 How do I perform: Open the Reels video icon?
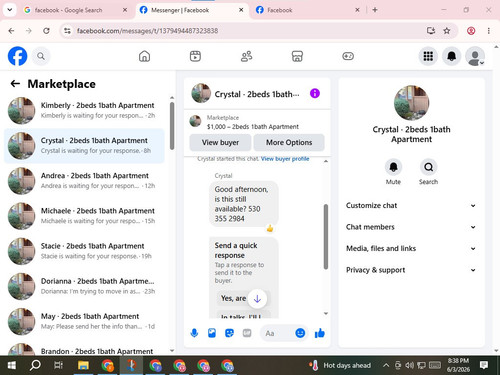(195, 56)
